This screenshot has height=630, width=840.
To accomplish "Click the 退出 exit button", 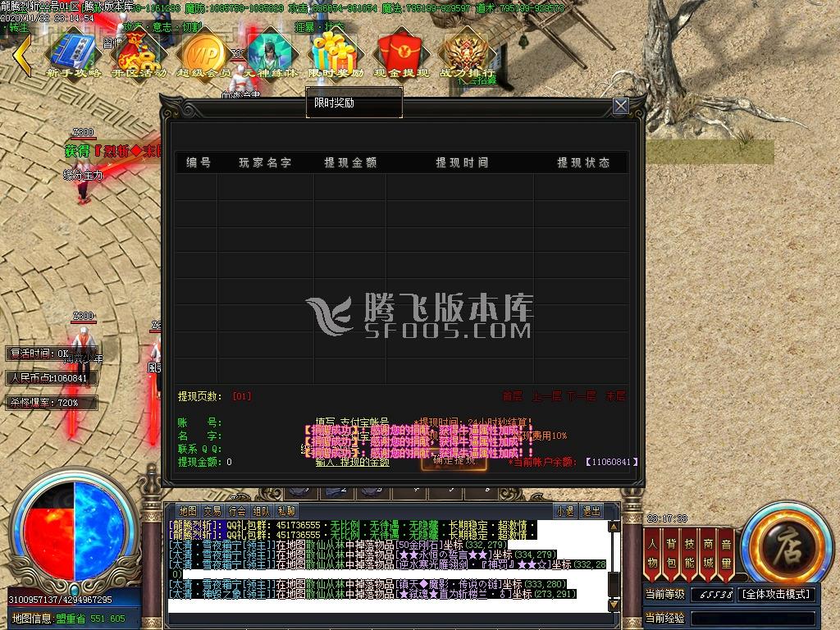I will [x=591, y=511].
